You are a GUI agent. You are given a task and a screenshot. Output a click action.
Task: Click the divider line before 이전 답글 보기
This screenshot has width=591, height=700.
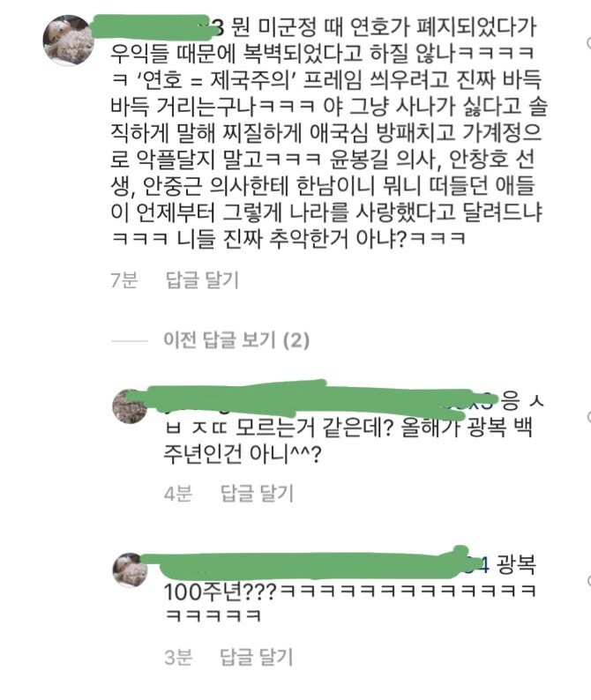pos(130,340)
